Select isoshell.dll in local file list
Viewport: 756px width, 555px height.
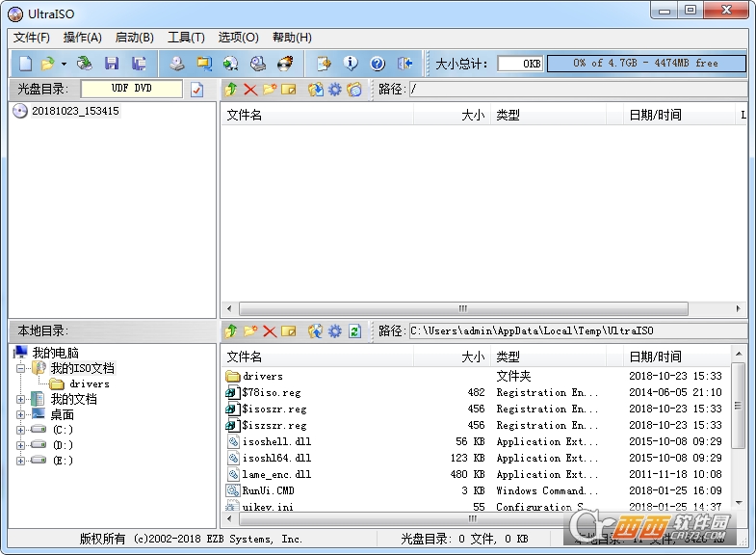(x=276, y=441)
